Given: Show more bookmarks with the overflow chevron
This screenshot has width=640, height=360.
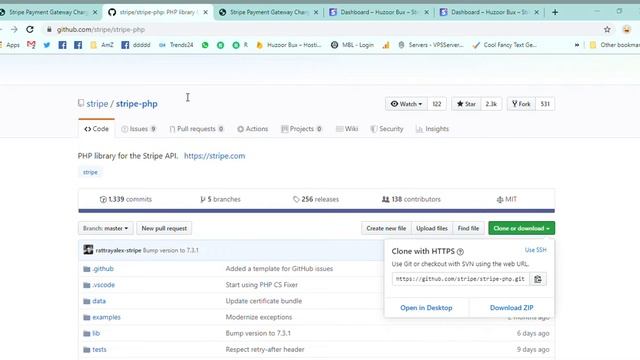Looking at the screenshot, I should click(577, 45).
